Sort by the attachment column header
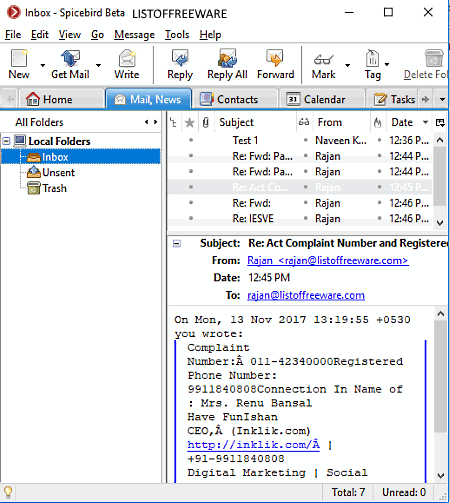The width and height of the screenshot is (450, 503). pos(206,122)
